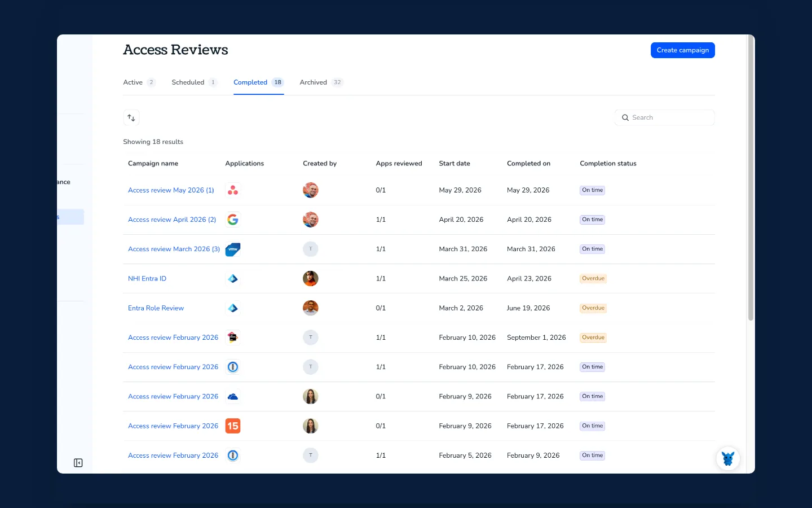The height and width of the screenshot is (508, 812).
Task: Click creator avatar in May 2026 review row
Action: point(311,190)
